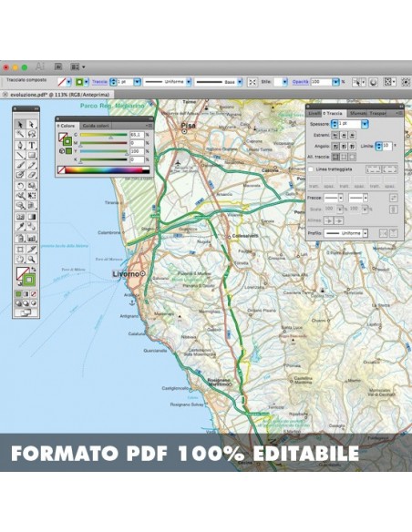Open Uniforme width profile dropdown in control bar
The image size is (412, 532).
click(x=189, y=82)
